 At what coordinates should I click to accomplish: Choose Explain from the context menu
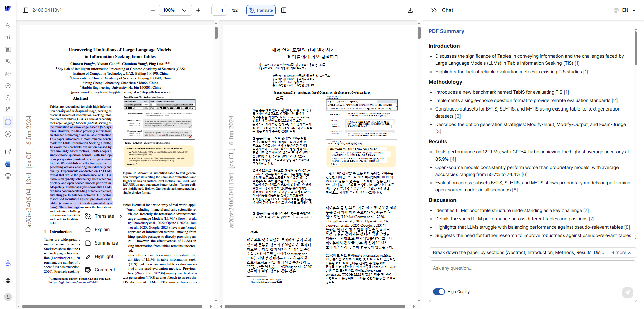pos(102,229)
